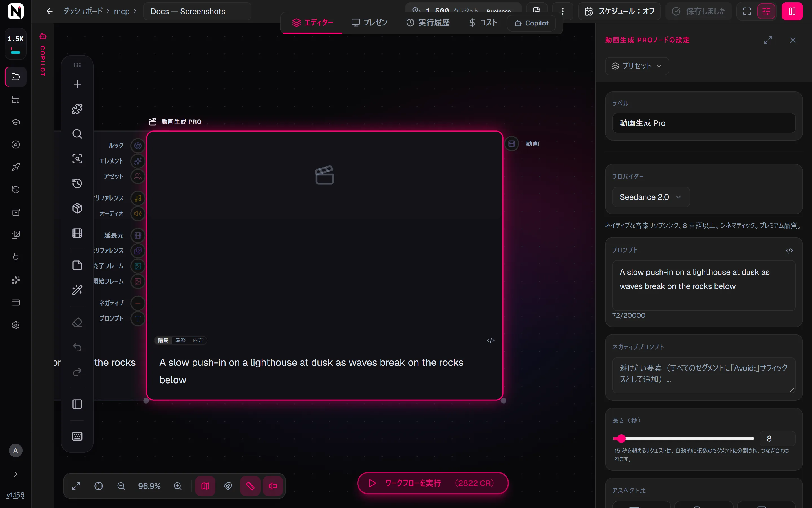
Task: Open the Copilot button
Action: (x=531, y=23)
